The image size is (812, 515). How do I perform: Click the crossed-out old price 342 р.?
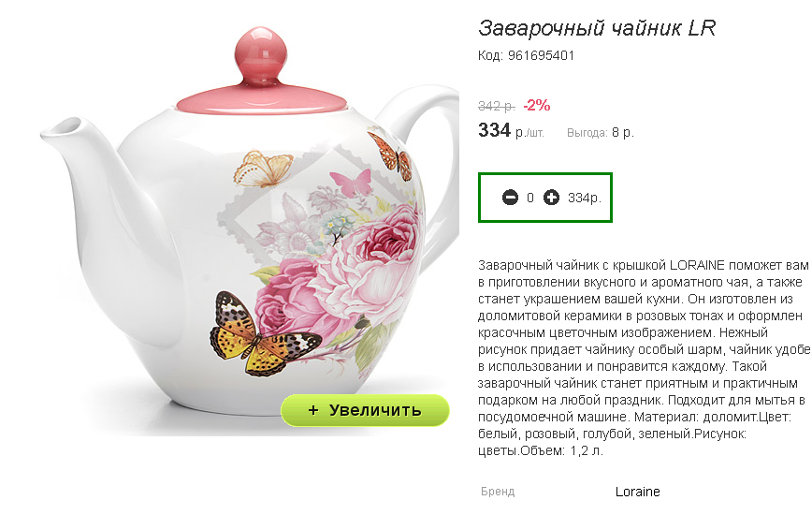click(496, 106)
